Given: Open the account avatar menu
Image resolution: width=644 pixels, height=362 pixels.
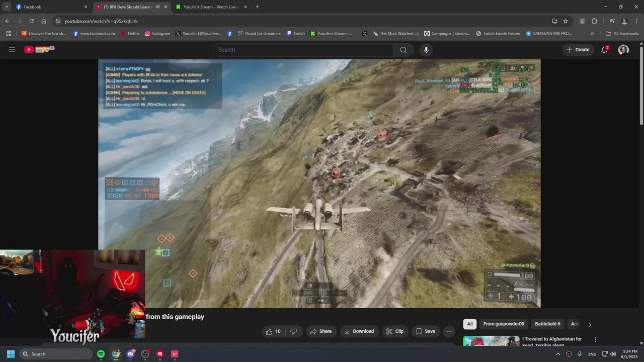Looking at the screenshot, I should tap(623, 50).
